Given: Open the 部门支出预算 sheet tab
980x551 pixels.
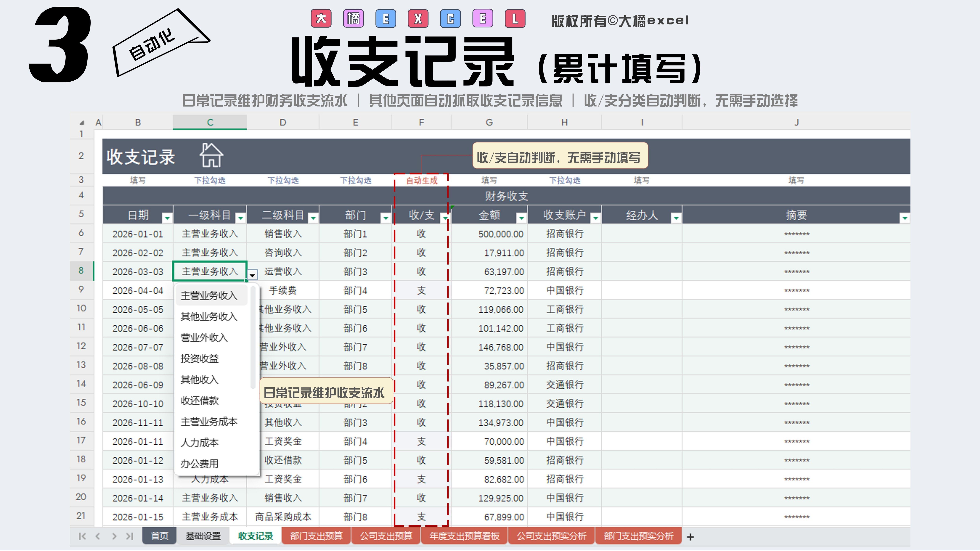Looking at the screenshot, I should 316,536.
